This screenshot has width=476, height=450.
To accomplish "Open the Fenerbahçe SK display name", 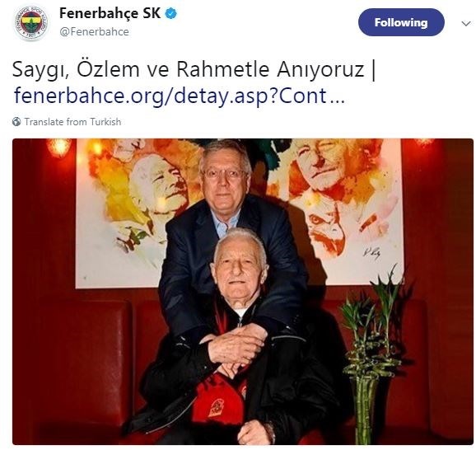I will coord(110,13).
